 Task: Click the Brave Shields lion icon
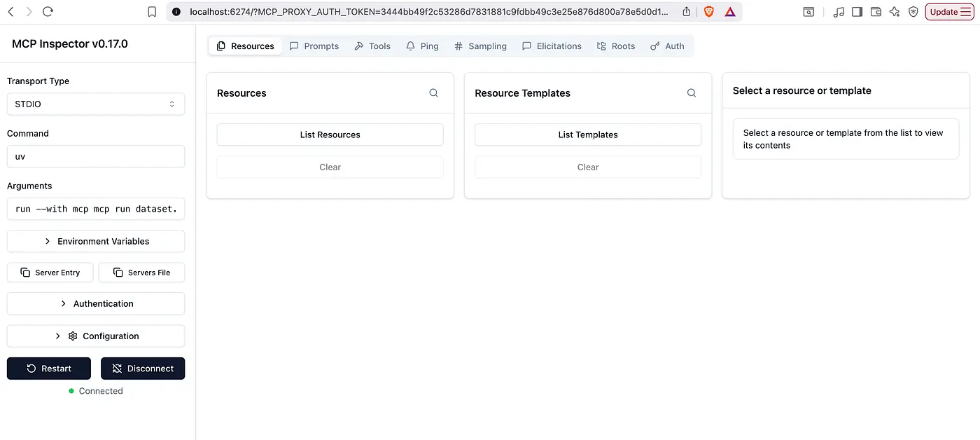click(x=708, y=12)
